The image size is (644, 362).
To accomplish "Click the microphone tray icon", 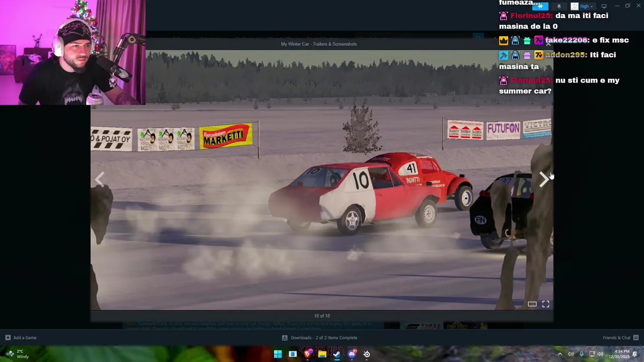I will [581, 354].
